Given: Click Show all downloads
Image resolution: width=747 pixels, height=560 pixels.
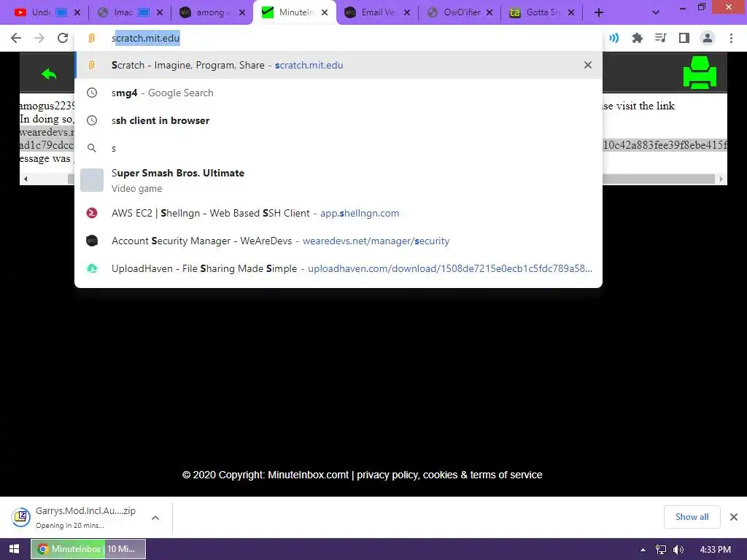Looking at the screenshot, I should click(692, 517).
